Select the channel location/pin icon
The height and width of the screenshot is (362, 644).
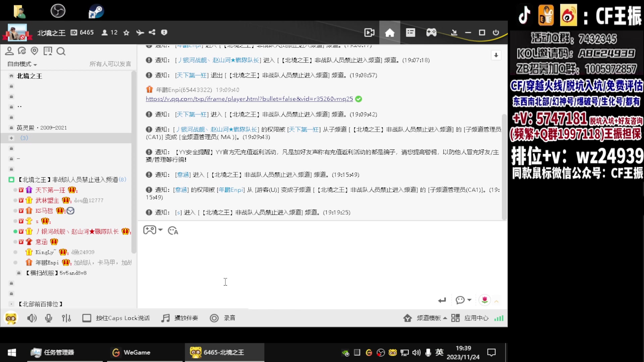(x=35, y=51)
